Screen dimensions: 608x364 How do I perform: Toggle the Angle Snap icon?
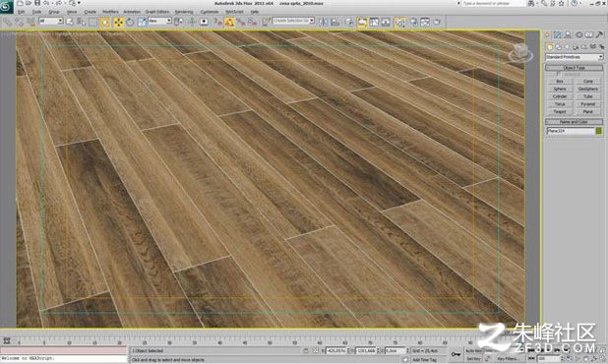pos(229,22)
